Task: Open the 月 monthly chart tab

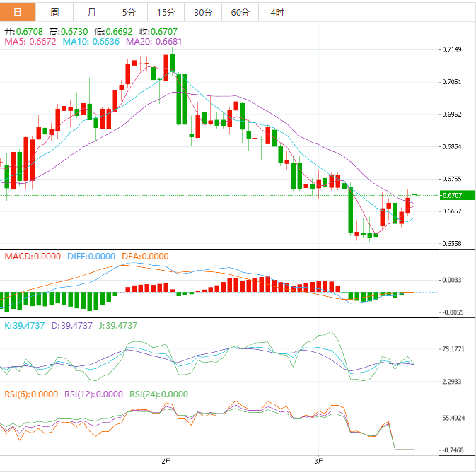Action: pyautogui.click(x=92, y=12)
